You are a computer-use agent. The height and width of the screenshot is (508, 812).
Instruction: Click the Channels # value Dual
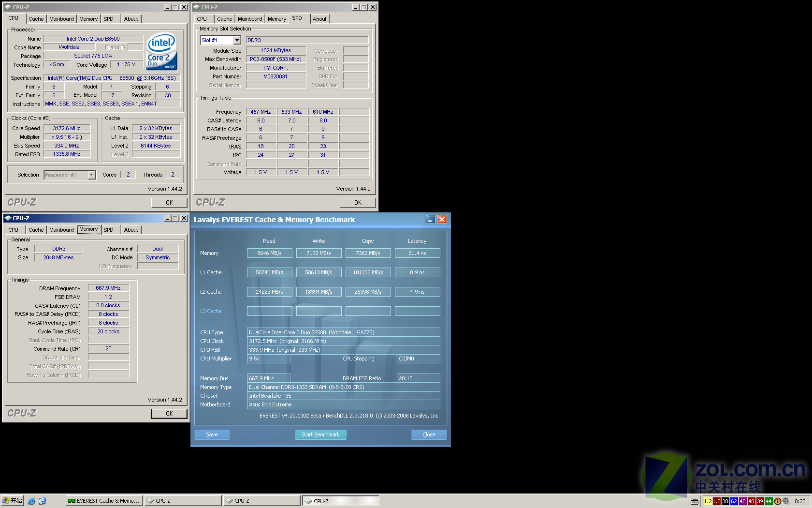coord(158,249)
